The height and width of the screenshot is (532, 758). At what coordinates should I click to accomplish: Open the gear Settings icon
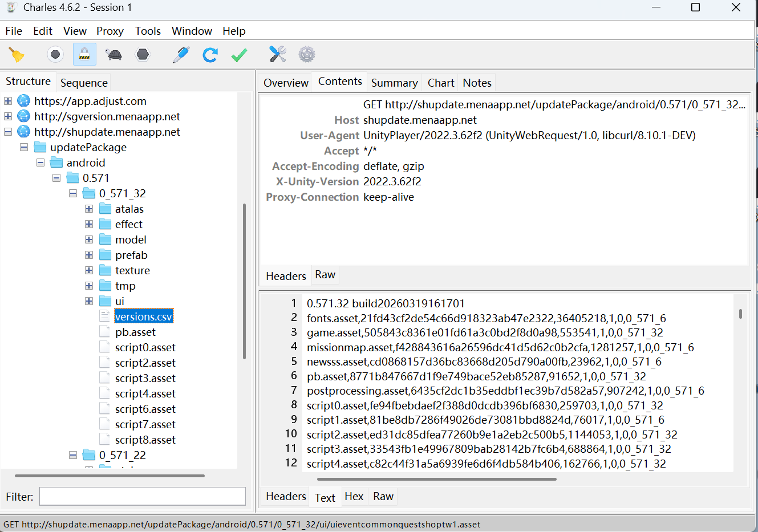(307, 55)
